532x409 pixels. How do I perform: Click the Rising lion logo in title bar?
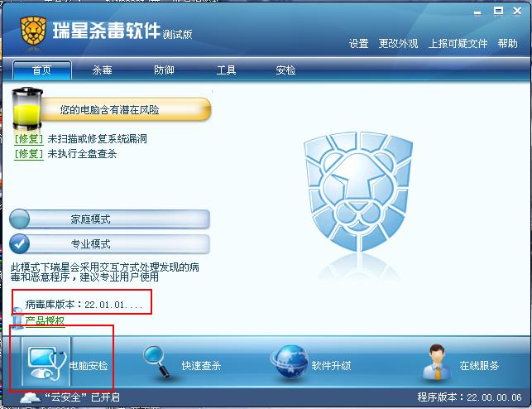[x=33, y=31]
